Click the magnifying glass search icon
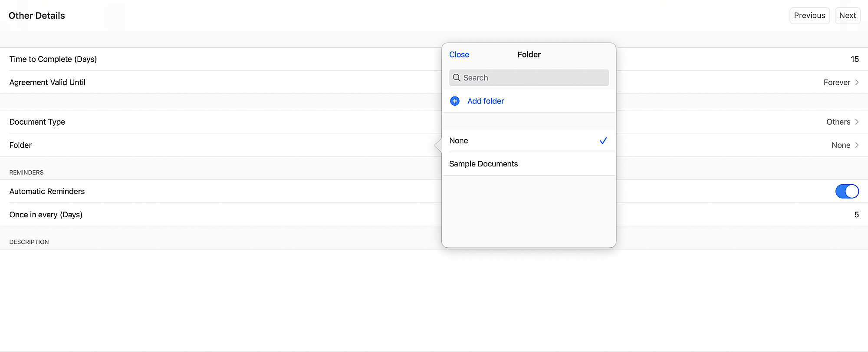This screenshot has height=352, width=868. [457, 78]
